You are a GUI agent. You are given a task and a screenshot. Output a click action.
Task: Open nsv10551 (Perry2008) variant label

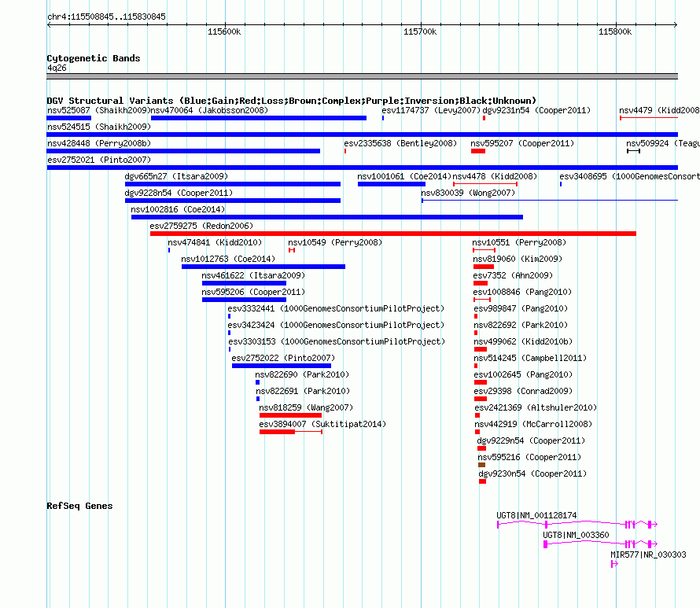519,242
